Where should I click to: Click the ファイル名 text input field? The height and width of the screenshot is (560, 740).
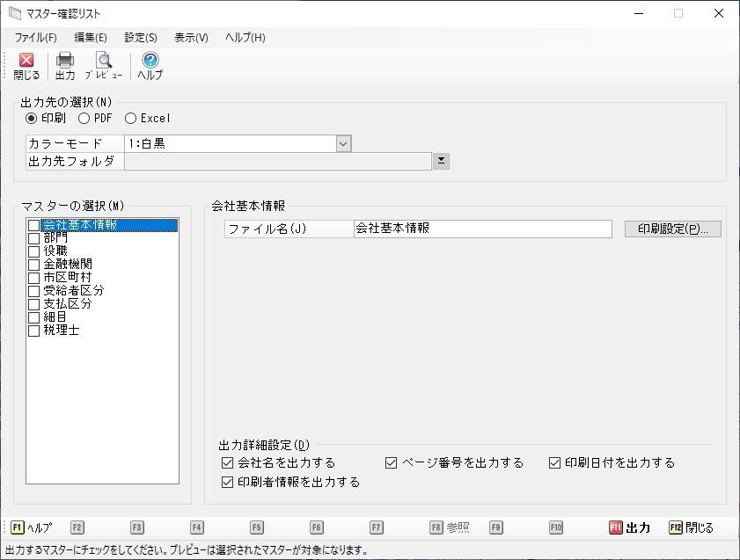[481, 229]
